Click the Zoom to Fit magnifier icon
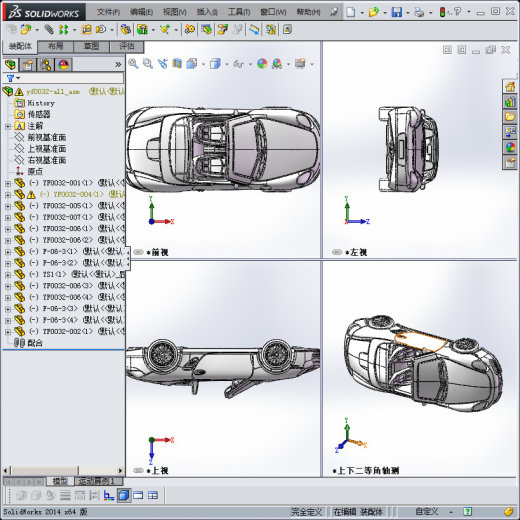Image resolution: width=520 pixels, height=520 pixels. [x=133, y=63]
